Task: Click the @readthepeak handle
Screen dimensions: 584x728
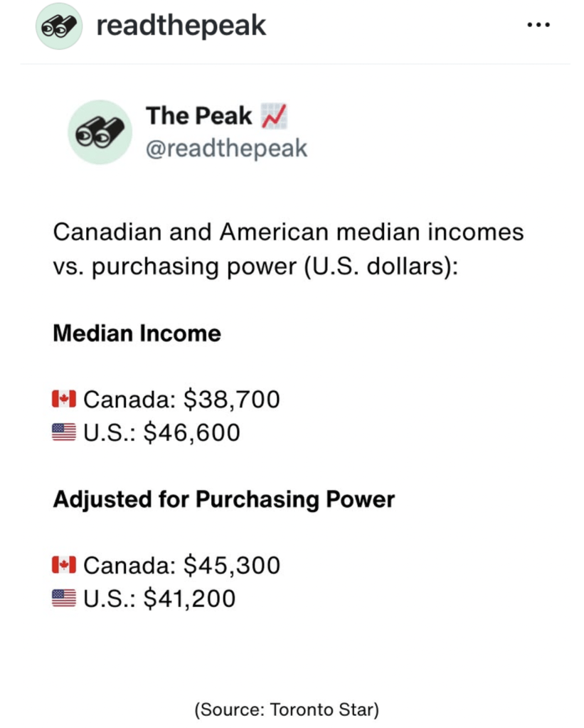Action: [x=226, y=148]
